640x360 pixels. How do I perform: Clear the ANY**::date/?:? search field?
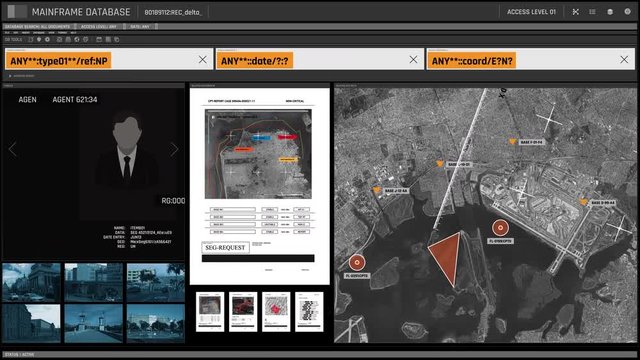coord(413,60)
